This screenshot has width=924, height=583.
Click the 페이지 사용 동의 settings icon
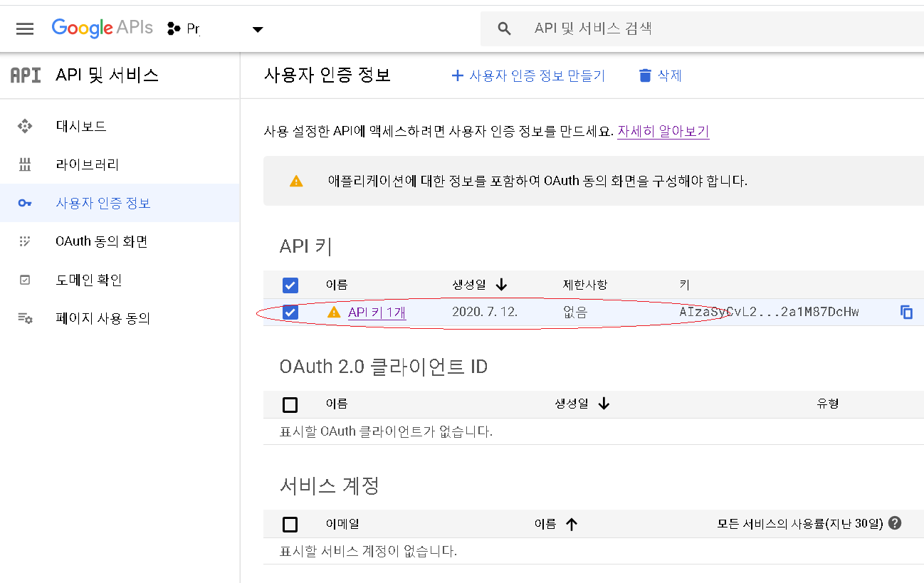click(x=25, y=318)
